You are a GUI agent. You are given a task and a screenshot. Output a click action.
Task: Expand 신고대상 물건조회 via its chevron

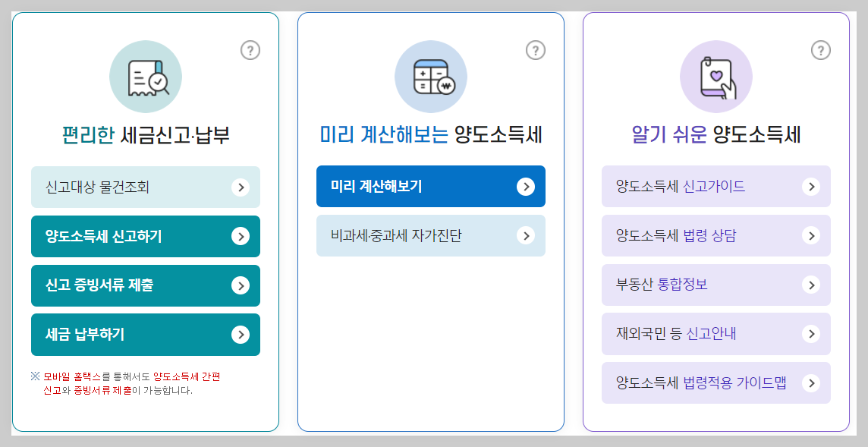point(241,187)
